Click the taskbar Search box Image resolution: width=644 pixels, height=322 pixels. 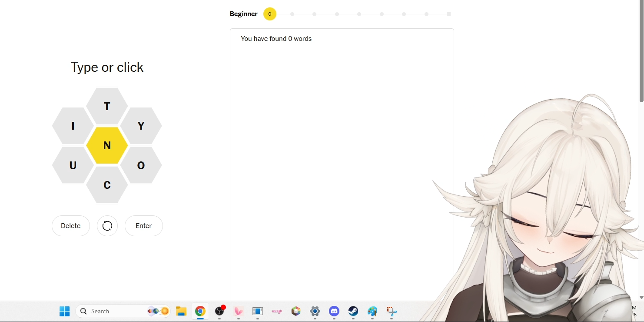(123, 311)
